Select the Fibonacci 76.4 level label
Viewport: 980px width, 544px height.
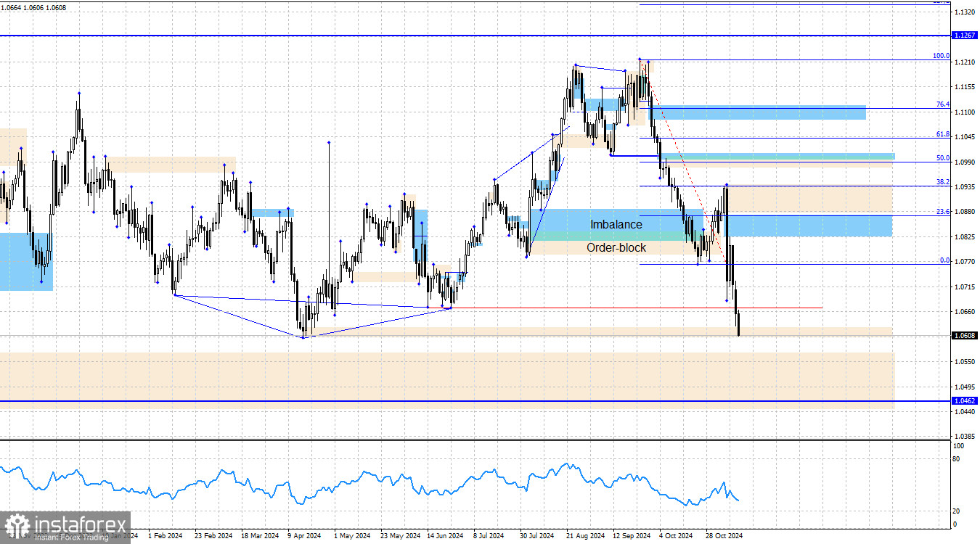(942, 104)
